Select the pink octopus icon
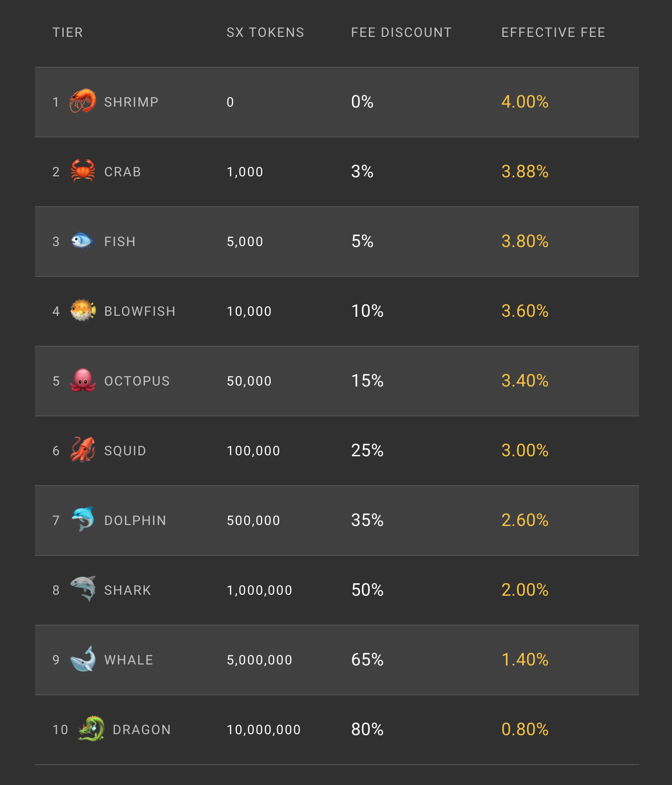The image size is (672, 785). 83,380
